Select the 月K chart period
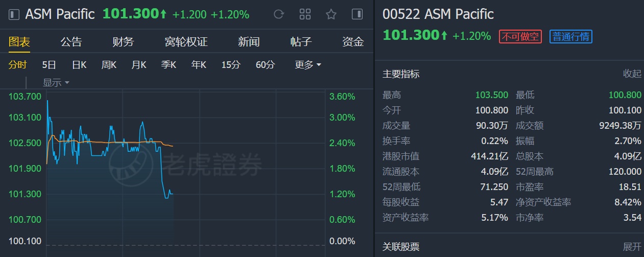The height and width of the screenshot is (257, 644). (139, 65)
